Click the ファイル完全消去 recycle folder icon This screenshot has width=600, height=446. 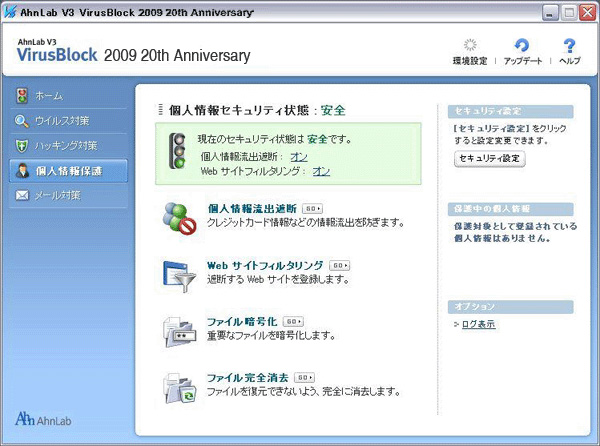tap(179, 388)
